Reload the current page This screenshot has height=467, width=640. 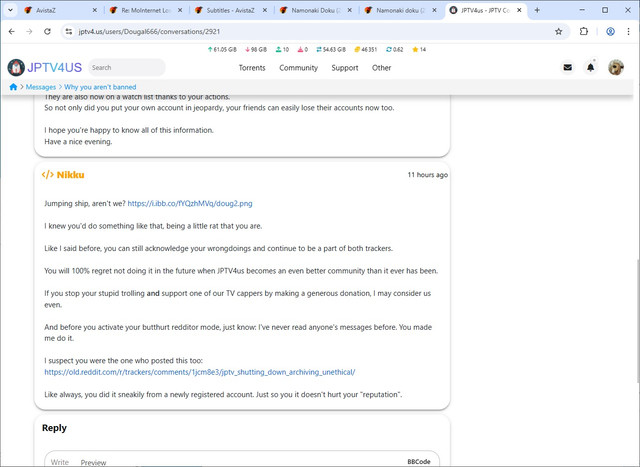tap(47, 31)
